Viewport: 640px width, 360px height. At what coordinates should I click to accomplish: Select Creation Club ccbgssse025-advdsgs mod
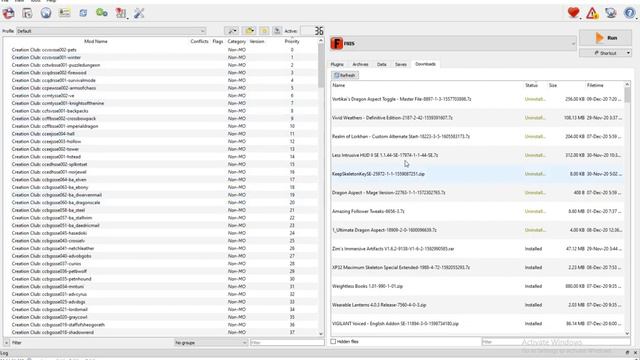click(x=160, y=302)
